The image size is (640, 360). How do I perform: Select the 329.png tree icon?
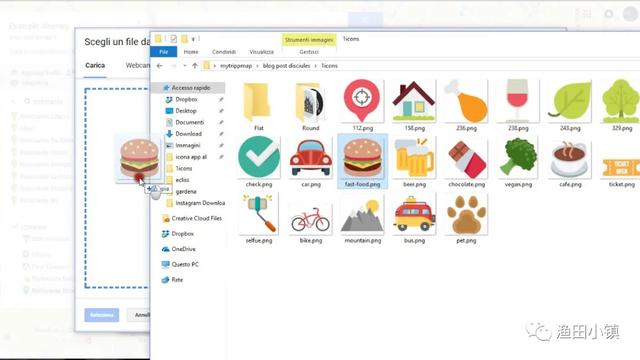pos(621,105)
